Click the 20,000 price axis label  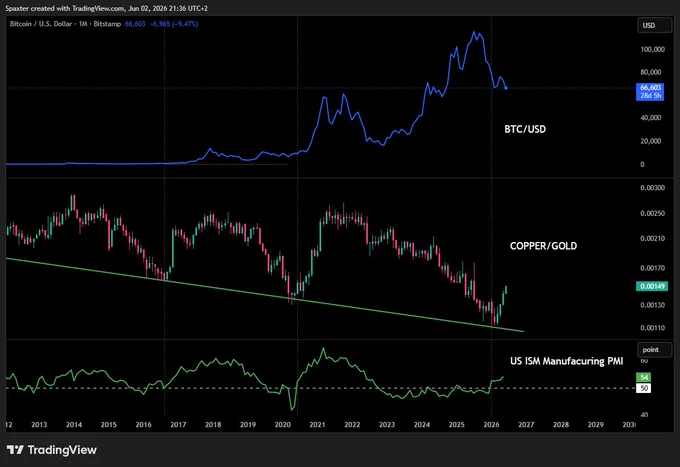[651, 141]
